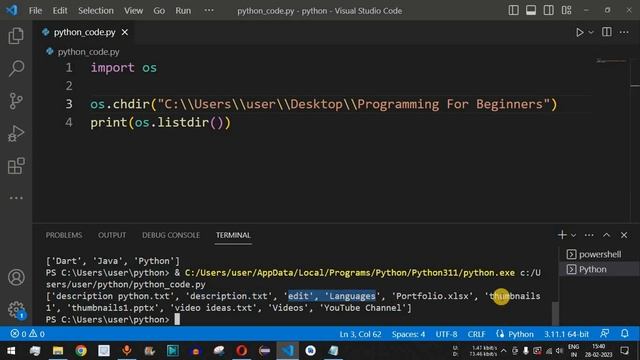The image size is (640, 360).
Task: Click python_code.py in the breadcrumb
Action: click(89, 52)
